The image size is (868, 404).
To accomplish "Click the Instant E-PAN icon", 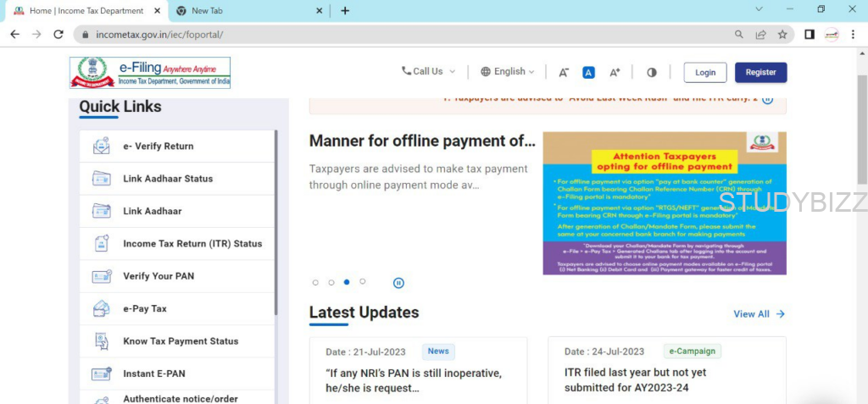I will click(x=102, y=374).
